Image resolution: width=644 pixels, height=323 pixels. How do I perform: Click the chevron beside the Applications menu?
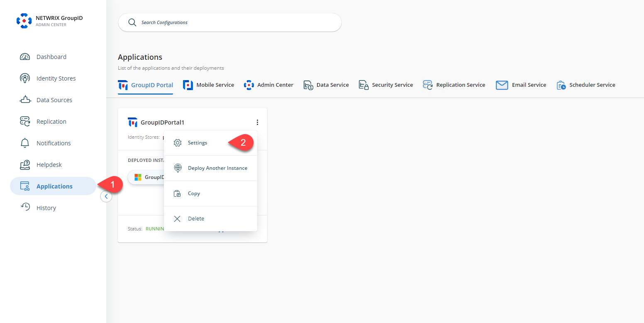pos(106,196)
